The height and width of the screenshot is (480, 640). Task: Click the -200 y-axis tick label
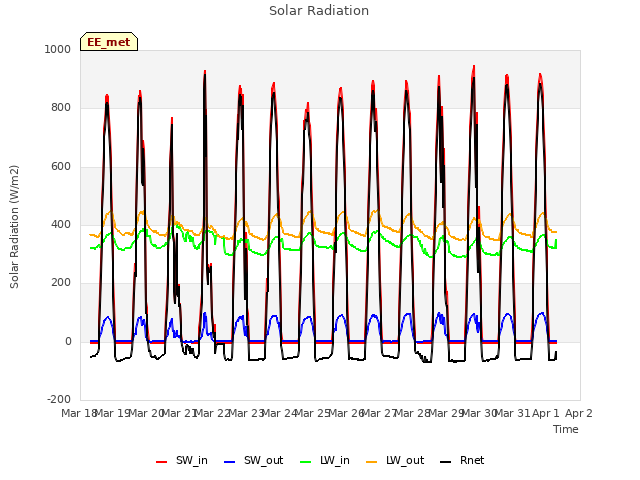point(59,399)
